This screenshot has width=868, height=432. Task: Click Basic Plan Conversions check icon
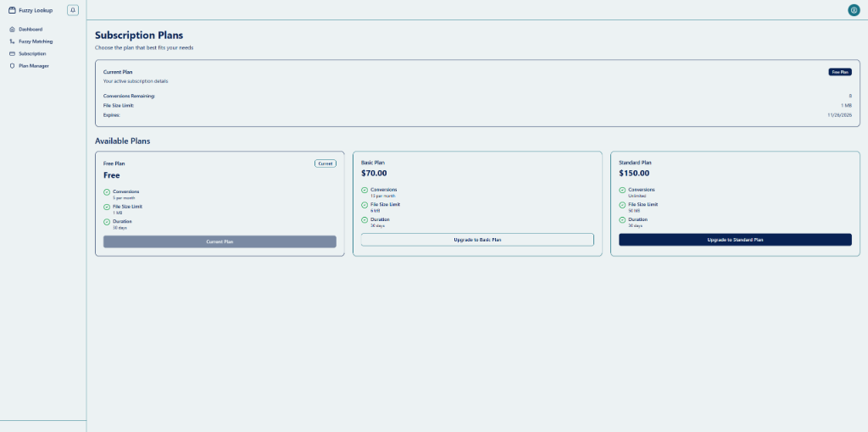[x=364, y=191]
